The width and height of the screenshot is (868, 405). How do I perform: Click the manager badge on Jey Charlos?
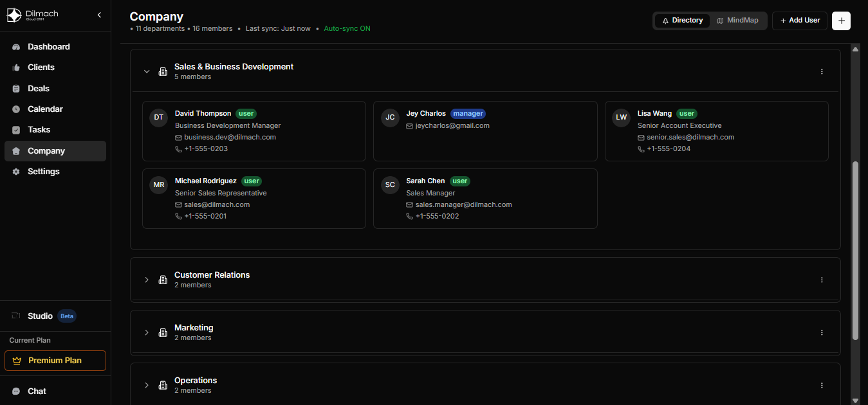tap(468, 114)
